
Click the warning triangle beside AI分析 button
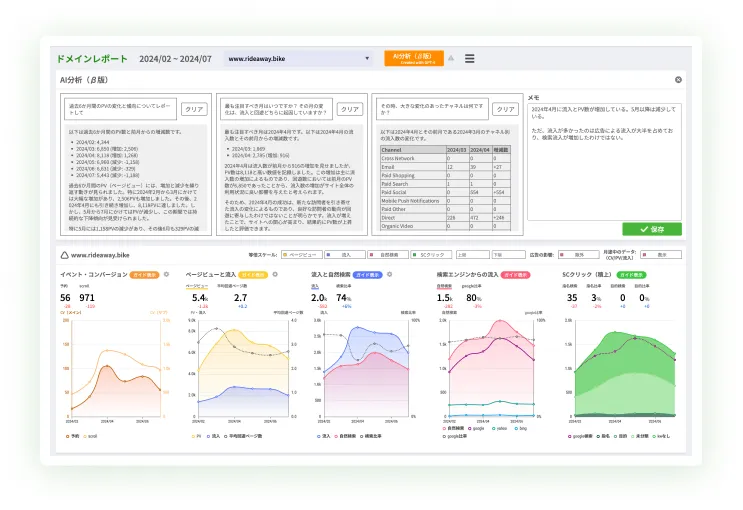[x=451, y=58]
